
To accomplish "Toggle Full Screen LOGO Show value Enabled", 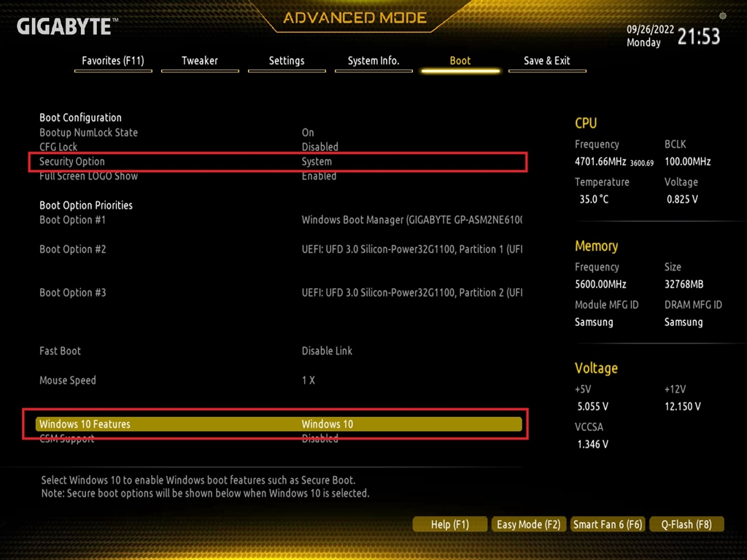I will click(x=320, y=176).
